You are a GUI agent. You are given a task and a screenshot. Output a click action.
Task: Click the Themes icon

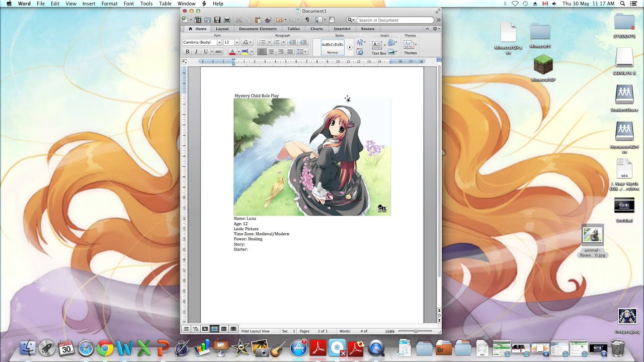(x=409, y=44)
